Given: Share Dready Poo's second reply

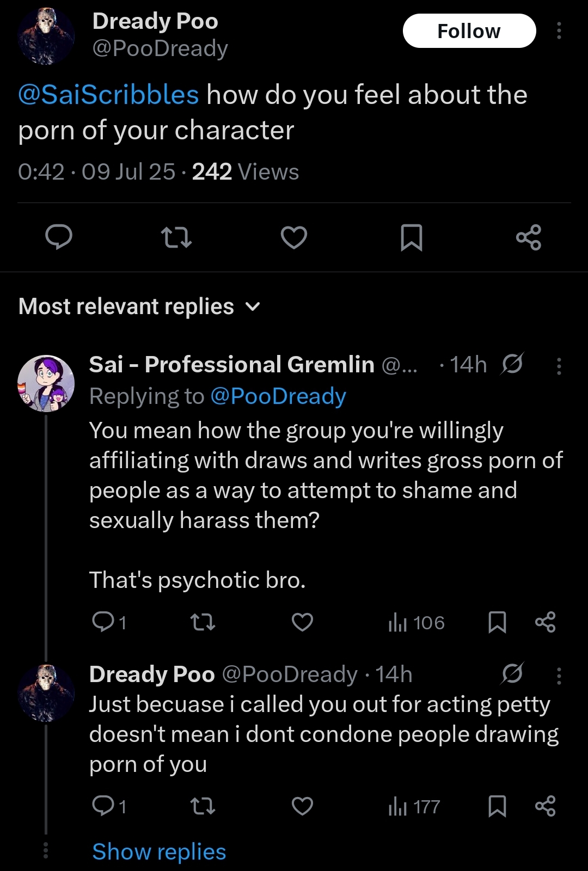Looking at the screenshot, I should (x=545, y=806).
